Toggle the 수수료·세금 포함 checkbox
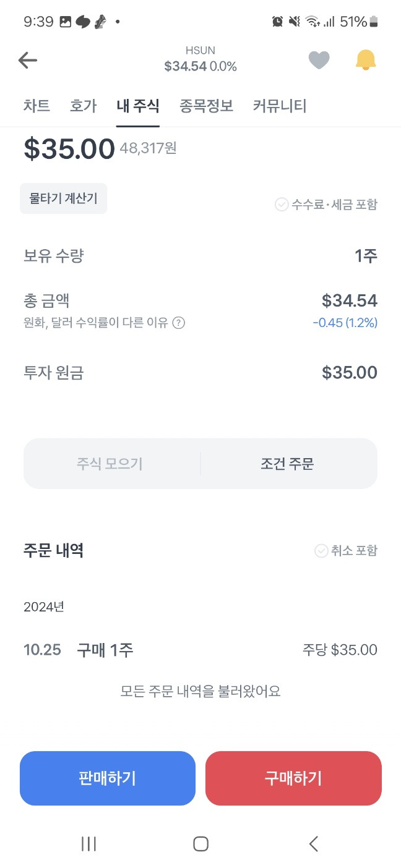Screen dimensions: 401x868 [282, 205]
